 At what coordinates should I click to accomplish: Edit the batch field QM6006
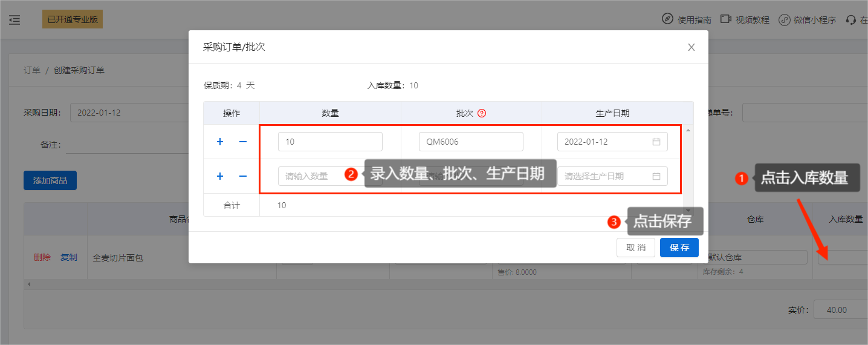click(471, 142)
